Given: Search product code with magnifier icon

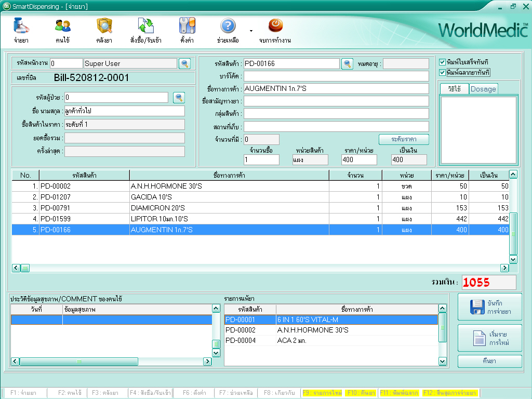Looking at the screenshot, I should pyautogui.click(x=347, y=64).
